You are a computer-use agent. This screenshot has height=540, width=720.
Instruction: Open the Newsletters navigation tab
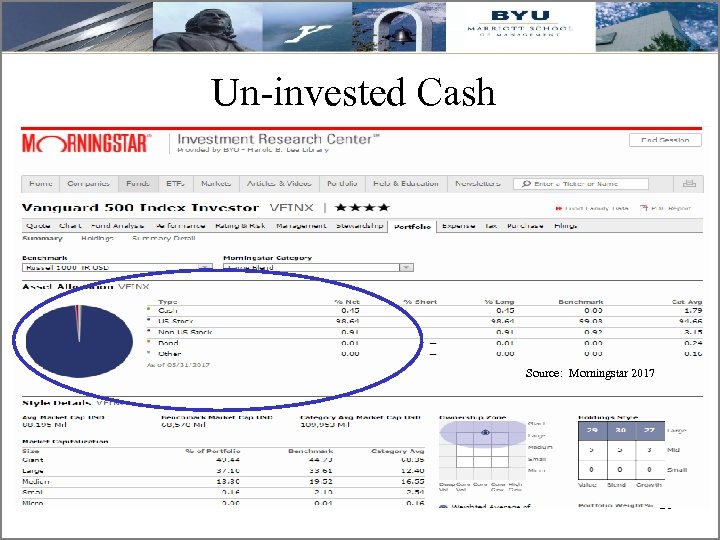[478, 184]
